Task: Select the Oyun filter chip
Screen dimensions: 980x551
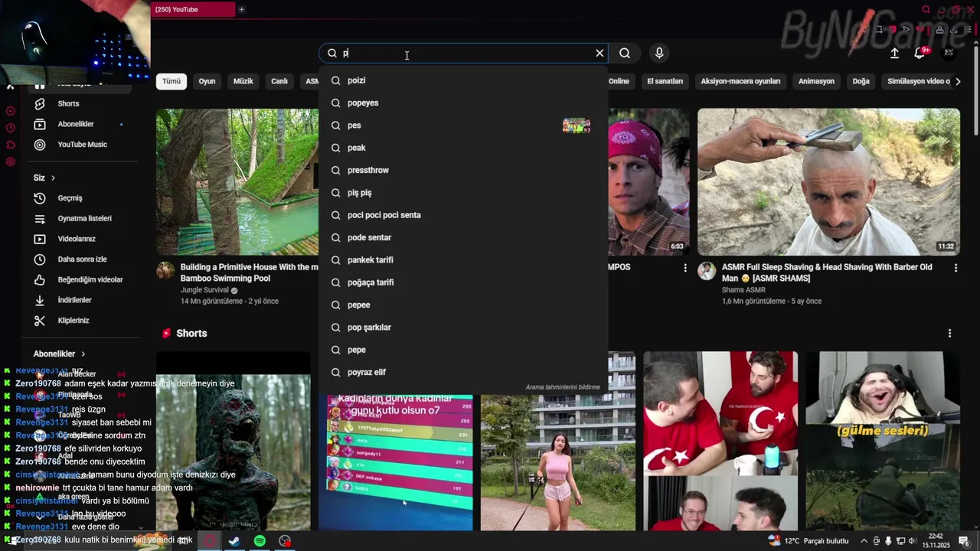Action: click(x=207, y=81)
